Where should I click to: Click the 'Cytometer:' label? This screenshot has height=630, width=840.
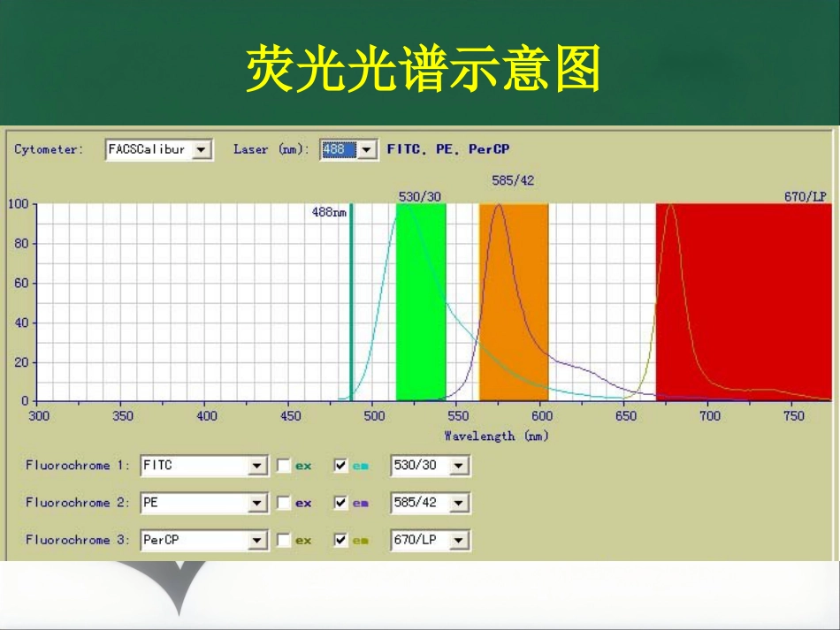[x=49, y=149]
